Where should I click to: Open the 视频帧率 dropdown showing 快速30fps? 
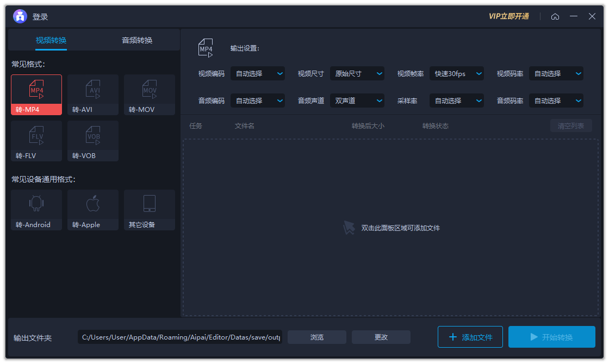click(457, 74)
